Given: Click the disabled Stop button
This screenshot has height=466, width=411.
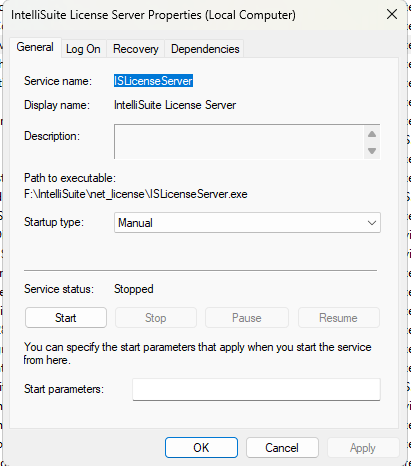Looking at the screenshot, I should pyautogui.click(x=156, y=318).
